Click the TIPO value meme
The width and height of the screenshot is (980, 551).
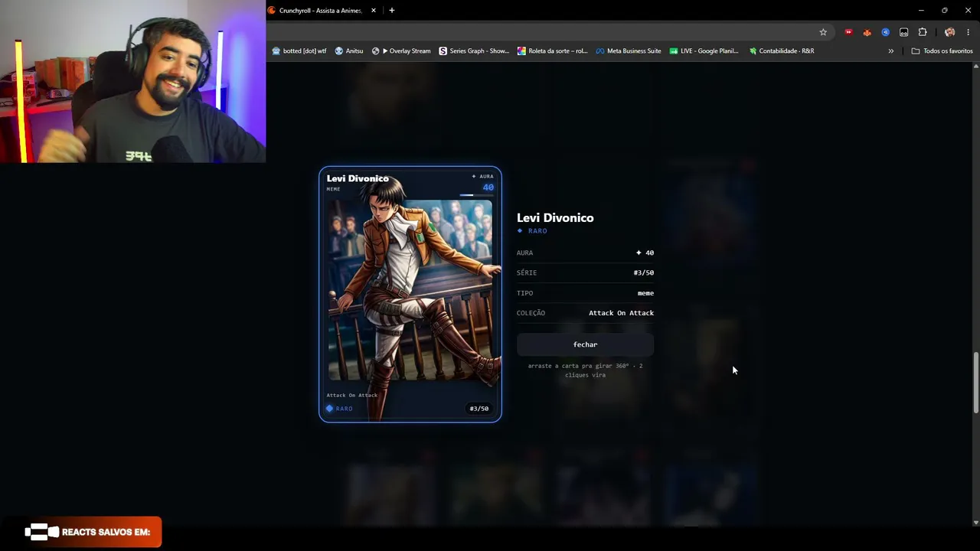645,293
